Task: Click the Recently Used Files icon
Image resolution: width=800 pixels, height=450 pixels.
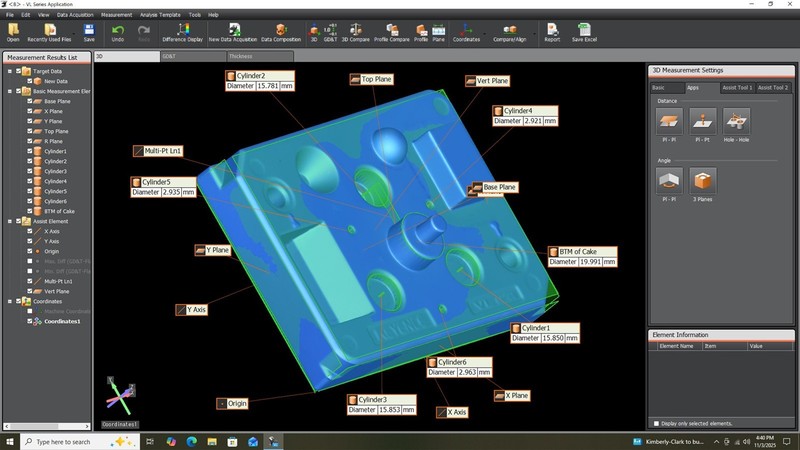Action: 49,33
